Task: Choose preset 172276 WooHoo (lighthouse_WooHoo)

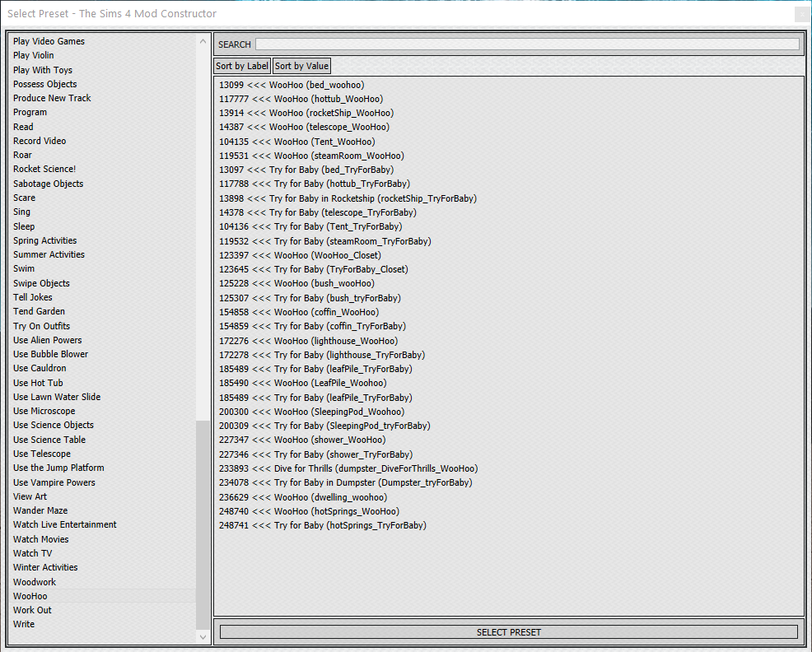Action: point(308,341)
